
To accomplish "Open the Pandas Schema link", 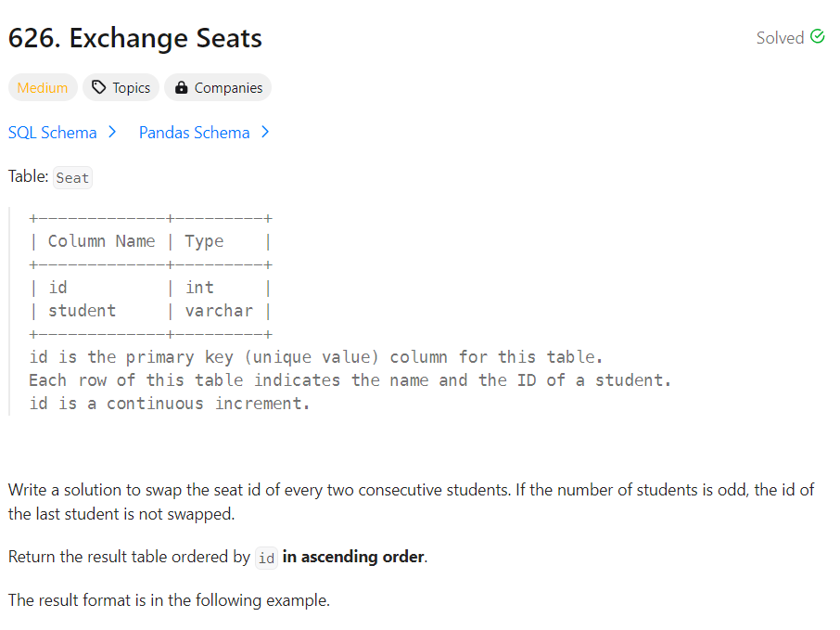I will 194,133.
